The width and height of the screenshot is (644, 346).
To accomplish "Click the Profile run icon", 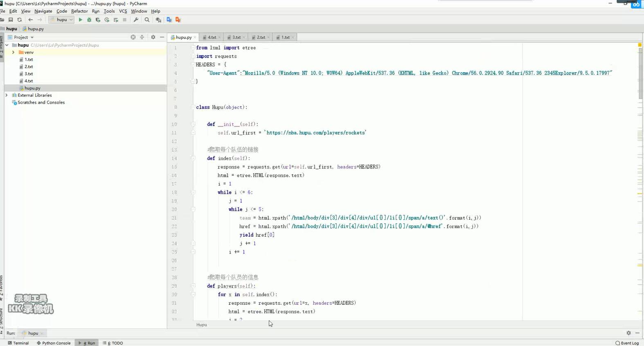I will [x=107, y=20].
